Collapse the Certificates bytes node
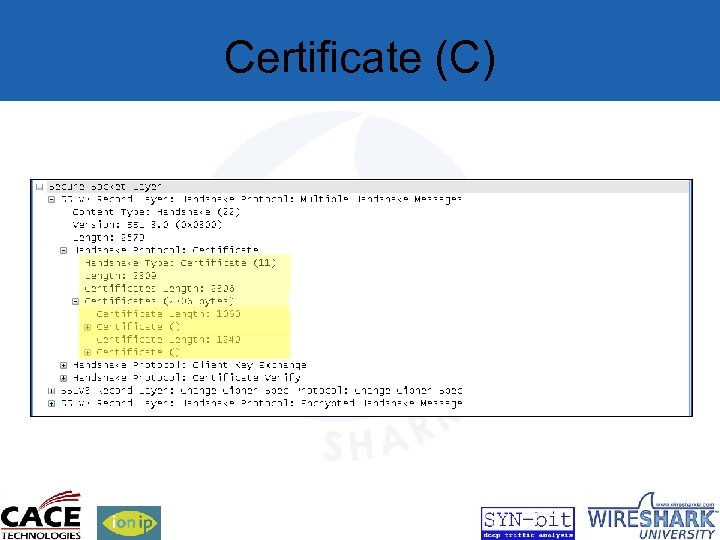720x540 pixels. [76, 301]
